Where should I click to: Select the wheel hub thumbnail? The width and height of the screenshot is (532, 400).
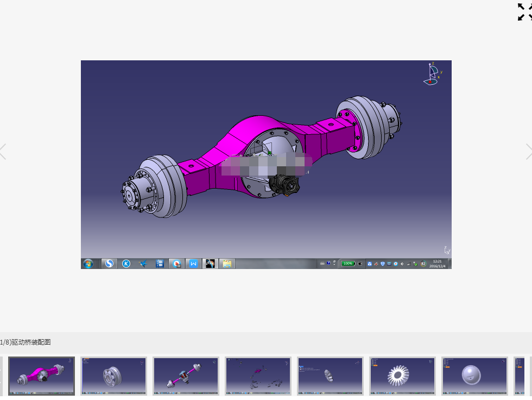[113, 376]
